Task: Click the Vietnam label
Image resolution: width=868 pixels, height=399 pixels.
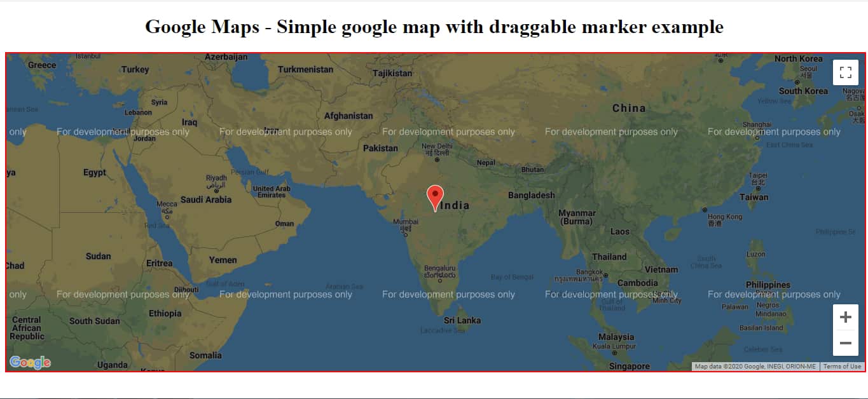Action: tap(661, 269)
